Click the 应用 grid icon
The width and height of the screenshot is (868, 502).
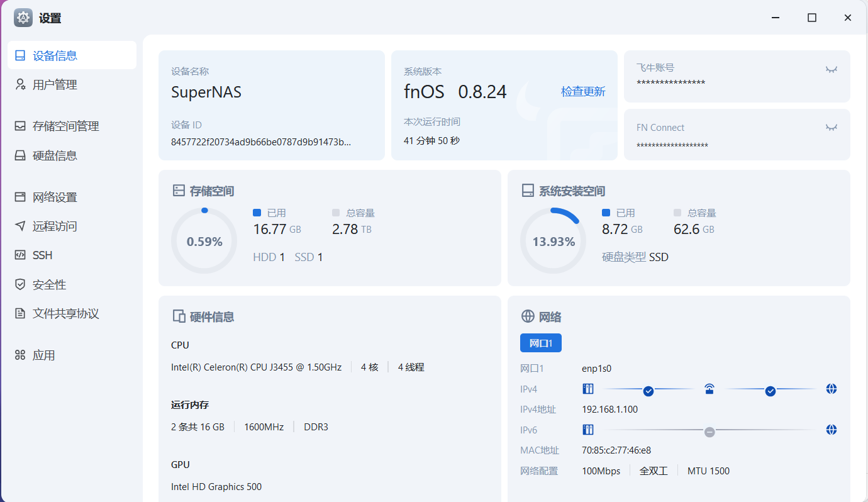pyautogui.click(x=20, y=355)
